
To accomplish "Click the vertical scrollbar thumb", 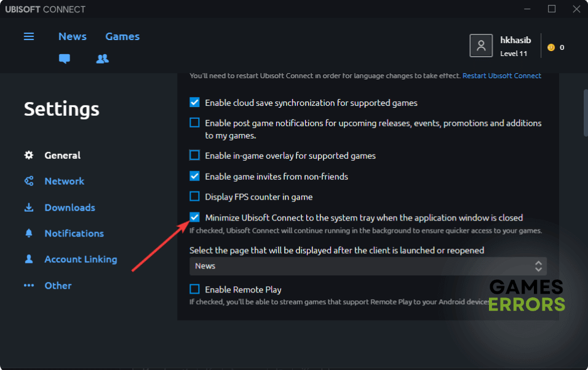I will [586, 113].
